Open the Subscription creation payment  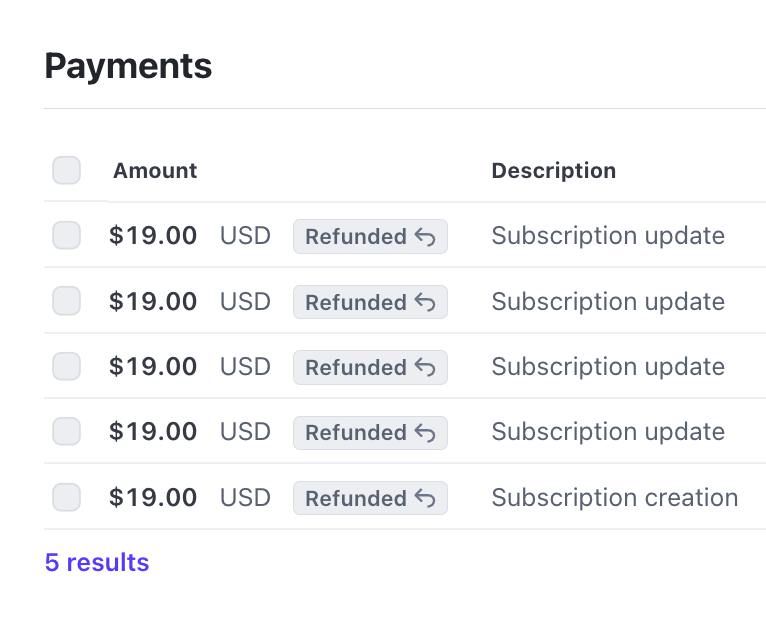pyautogui.click(x=614, y=497)
